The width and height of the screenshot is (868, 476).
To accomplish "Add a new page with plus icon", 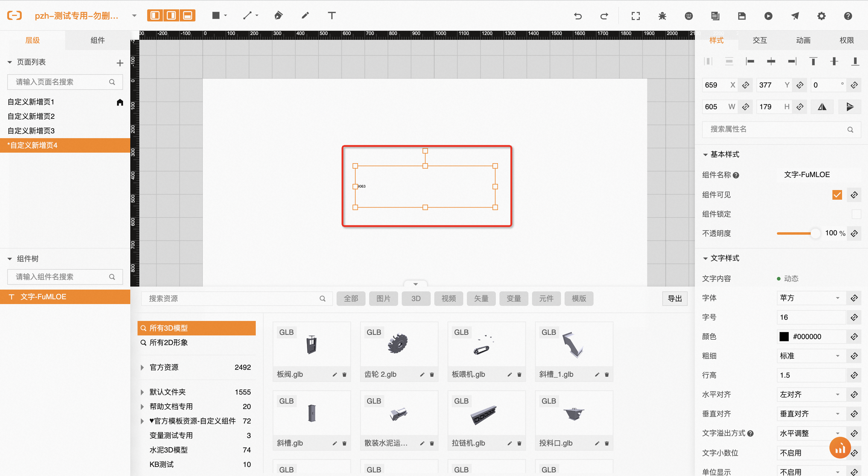I will pyautogui.click(x=120, y=63).
